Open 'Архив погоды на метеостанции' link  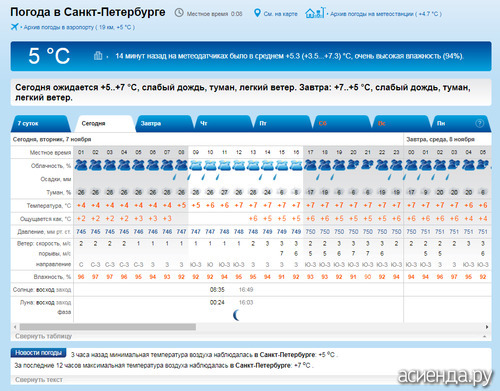click(386, 14)
